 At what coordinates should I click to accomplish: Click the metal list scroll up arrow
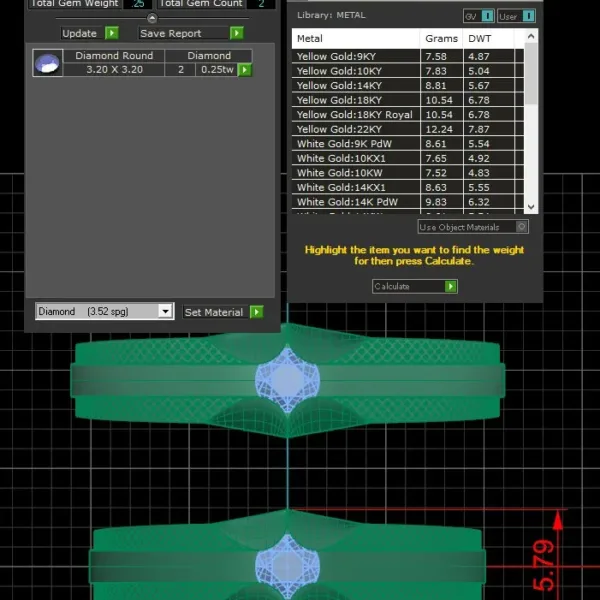point(531,36)
